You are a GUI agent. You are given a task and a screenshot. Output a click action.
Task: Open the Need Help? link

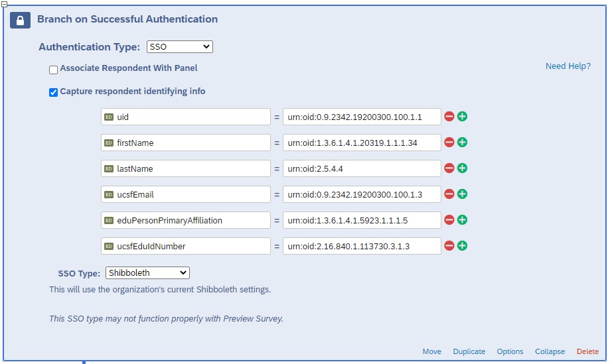[568, 66]
